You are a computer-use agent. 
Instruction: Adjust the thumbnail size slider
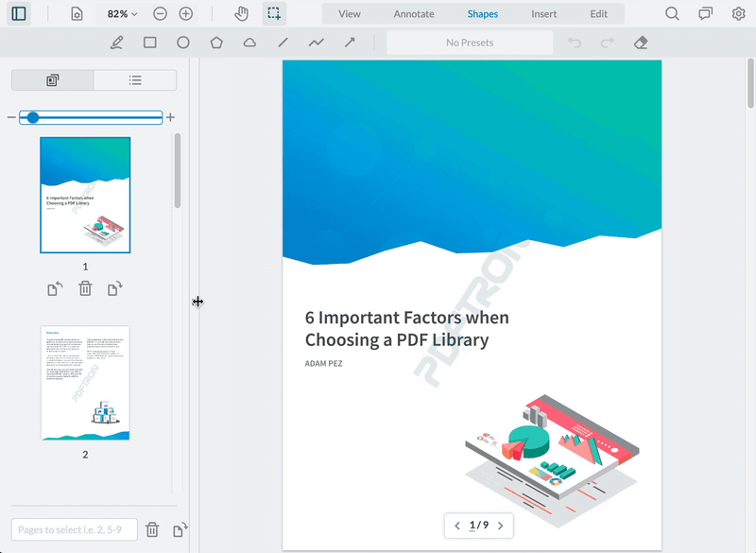coord(34,117)
